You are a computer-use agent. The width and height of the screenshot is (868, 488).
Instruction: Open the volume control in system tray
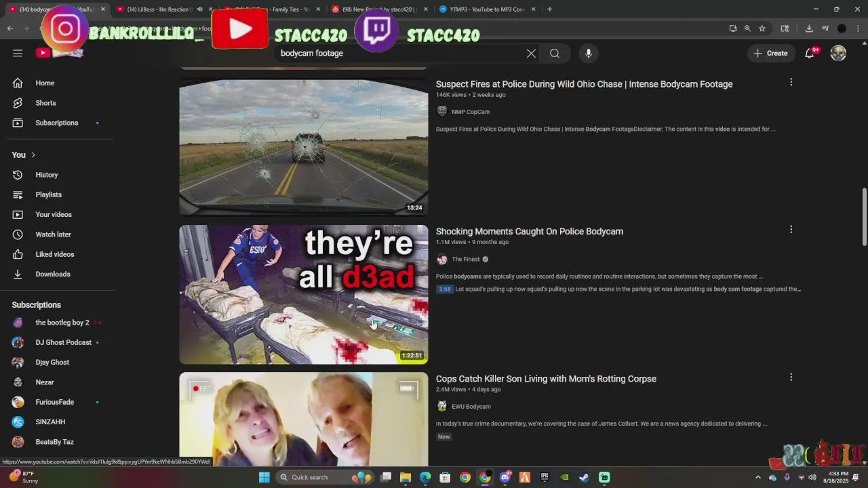[x=812, y=477]
